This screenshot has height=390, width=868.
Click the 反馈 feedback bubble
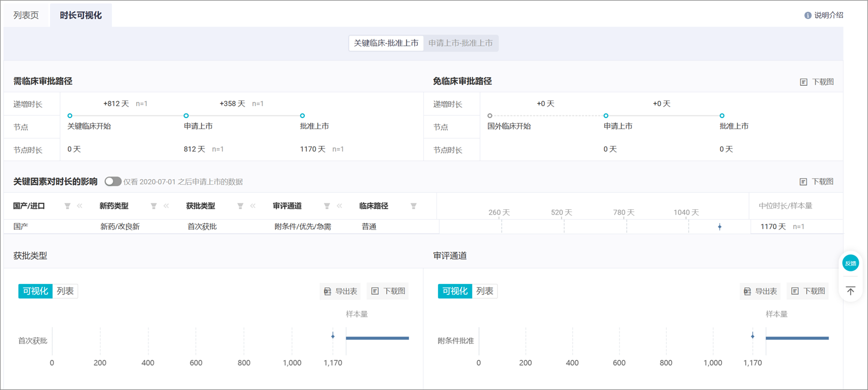tap(851, 263)
